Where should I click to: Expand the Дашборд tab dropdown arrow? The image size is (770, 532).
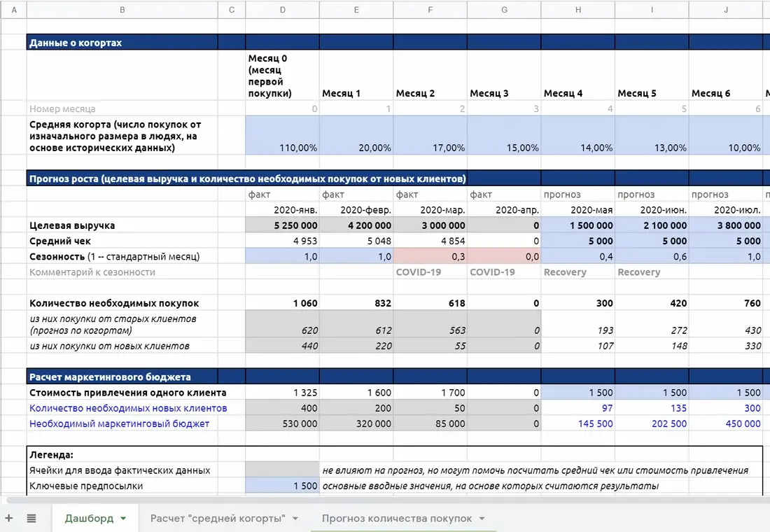123,518
